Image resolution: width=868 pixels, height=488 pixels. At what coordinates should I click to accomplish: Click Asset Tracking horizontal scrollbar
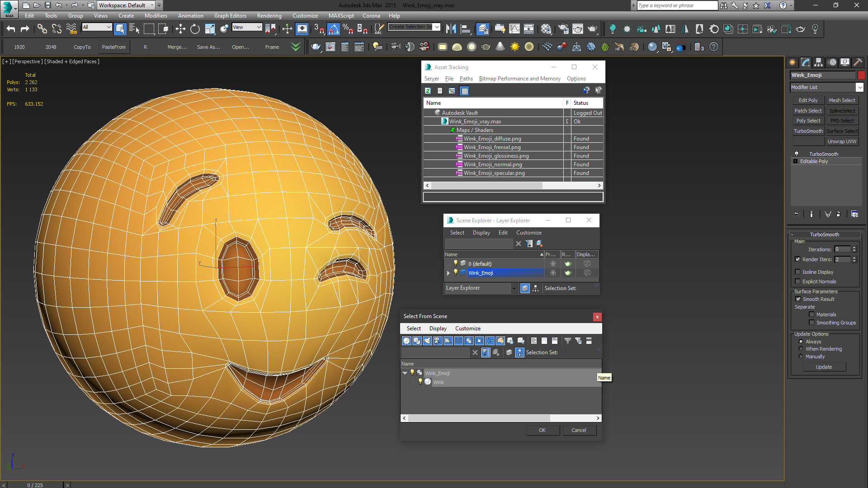tap(513, 185)
